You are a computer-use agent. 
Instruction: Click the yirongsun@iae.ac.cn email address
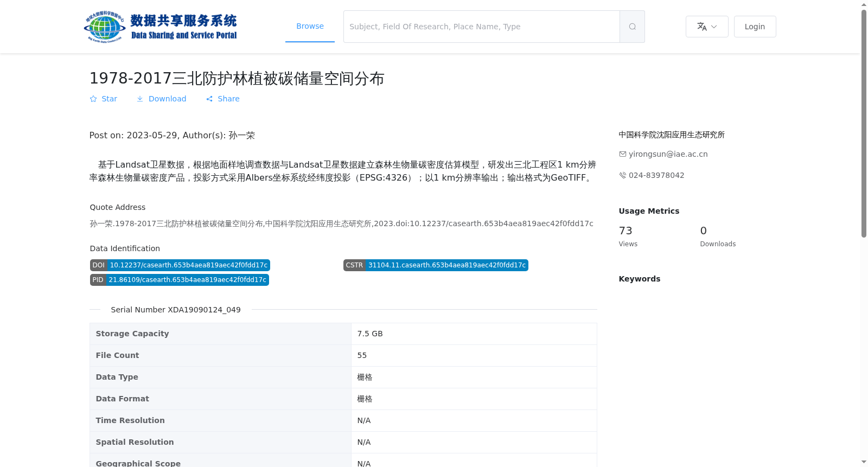(668, 154)
